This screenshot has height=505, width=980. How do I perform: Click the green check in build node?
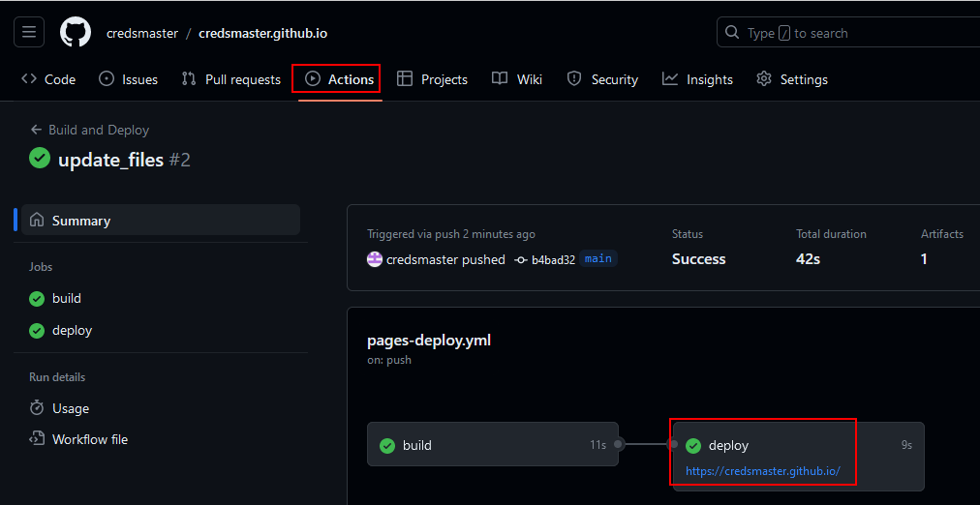point(387,446)
